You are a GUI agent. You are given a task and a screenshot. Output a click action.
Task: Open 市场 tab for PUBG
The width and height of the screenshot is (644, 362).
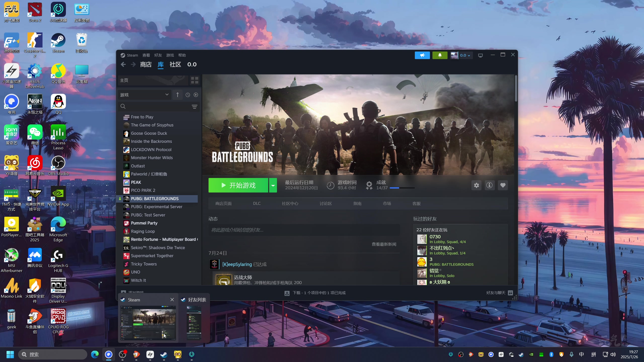(387, 204)
